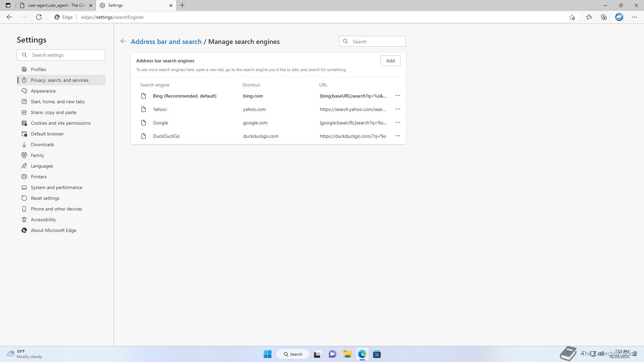This screenshot has height=362, width=644.
Task: Switch to the user-agent.user_agent tab
Action: pos(56,5)
